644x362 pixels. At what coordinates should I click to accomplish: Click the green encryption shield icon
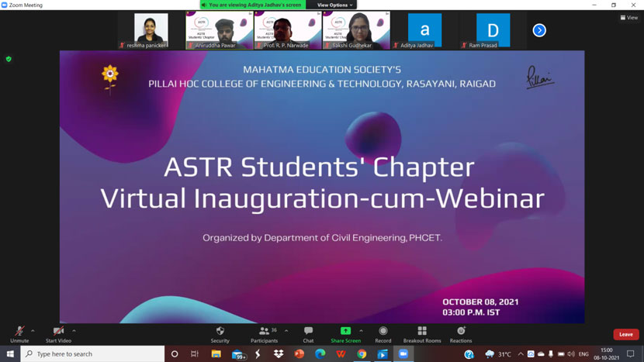click(x=9, y=59)
